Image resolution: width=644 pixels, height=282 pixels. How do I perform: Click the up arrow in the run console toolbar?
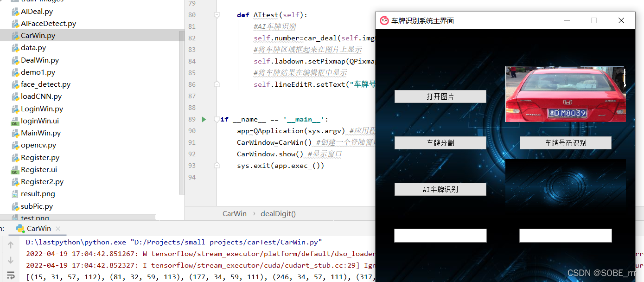point(11,244)
